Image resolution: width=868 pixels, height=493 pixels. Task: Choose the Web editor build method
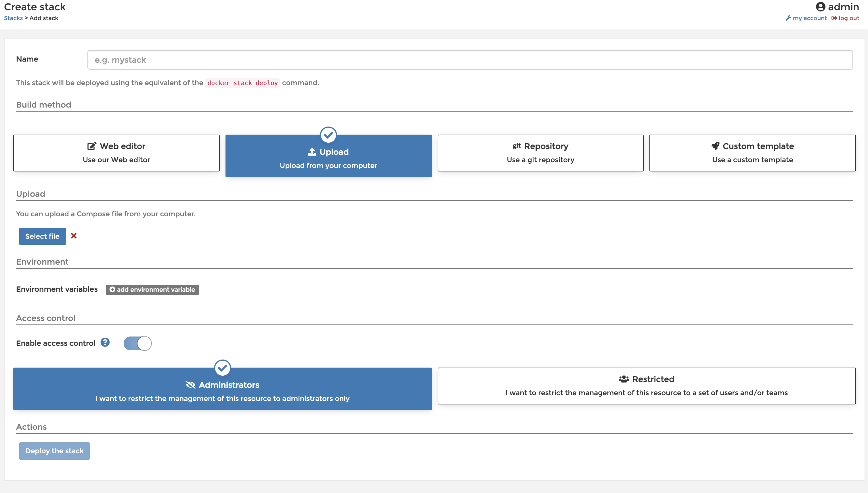116,153
